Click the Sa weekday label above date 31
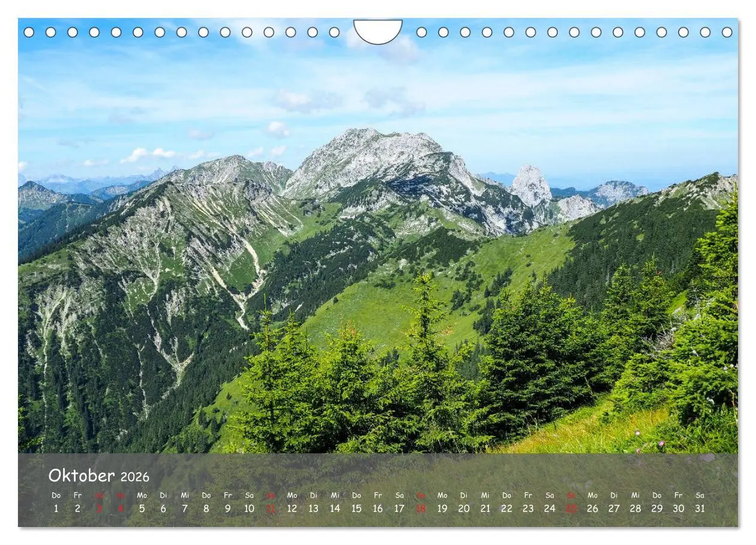The height and width of the screenshot is (545, 756). tap(700, 496)
